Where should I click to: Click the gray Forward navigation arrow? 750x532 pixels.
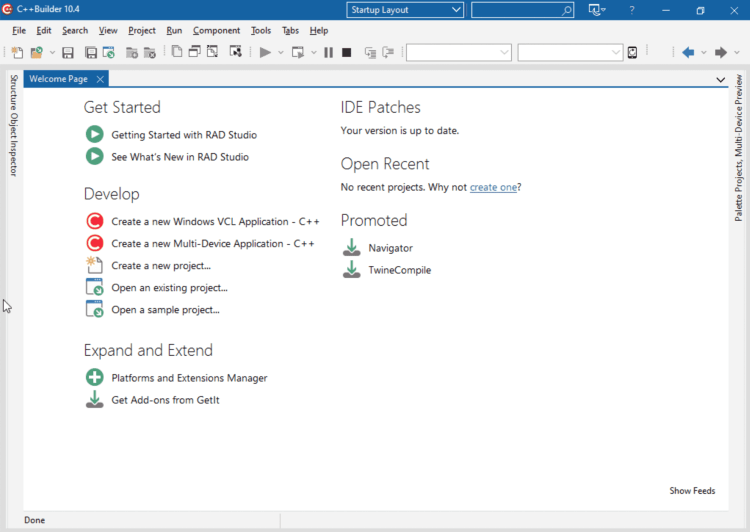[x=721, y=52]
